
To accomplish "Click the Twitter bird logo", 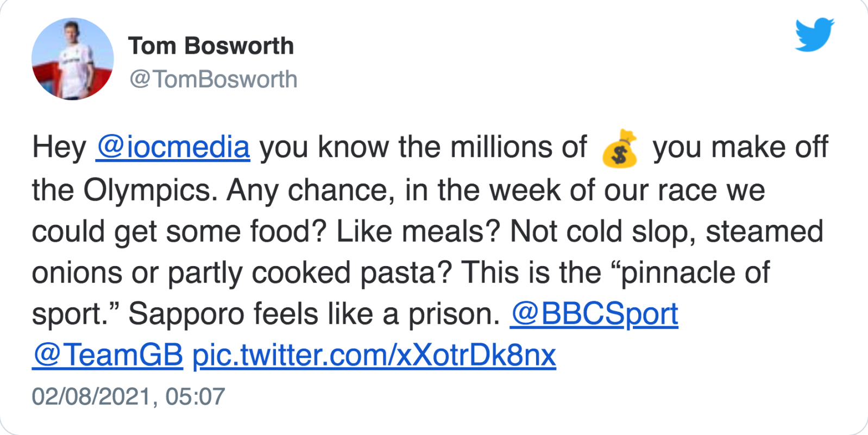I will (814, 35).
